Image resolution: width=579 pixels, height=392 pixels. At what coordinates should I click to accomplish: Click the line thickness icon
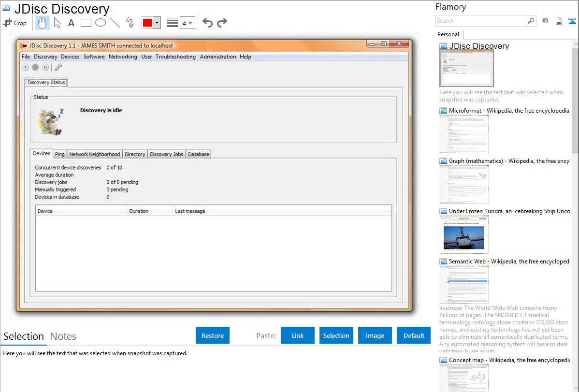click(173, 23)
